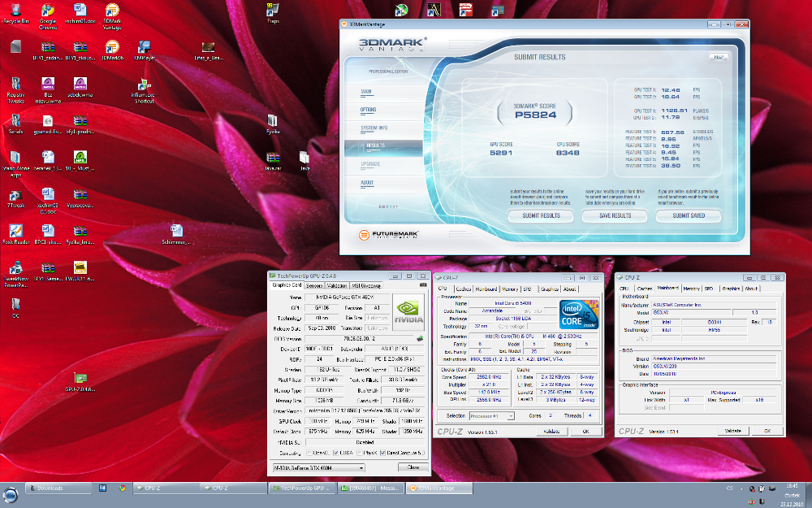Select the MAIN menu in 3DMark Vantage
The height and width of the screenshot is (508, 812).
coord(366,92)
